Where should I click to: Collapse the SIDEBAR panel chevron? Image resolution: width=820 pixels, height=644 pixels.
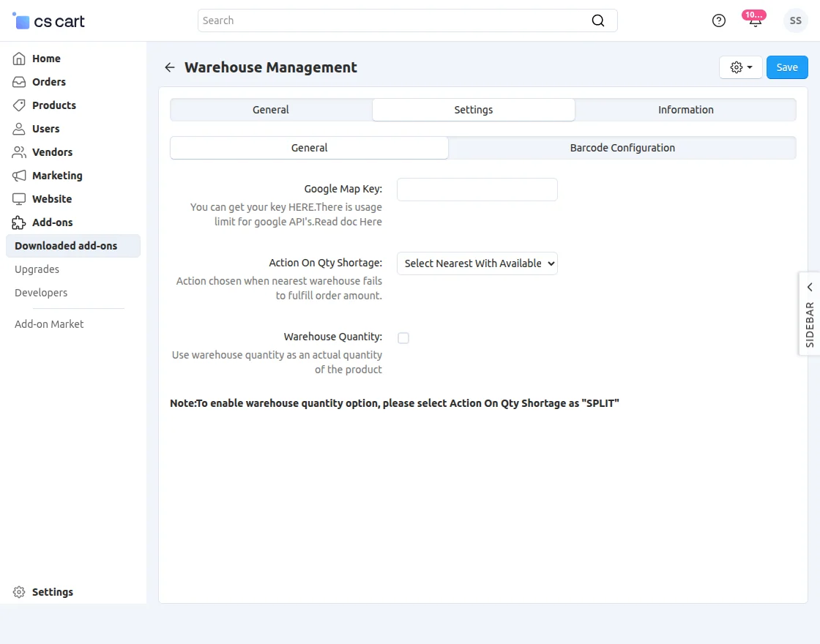(809, 287)
